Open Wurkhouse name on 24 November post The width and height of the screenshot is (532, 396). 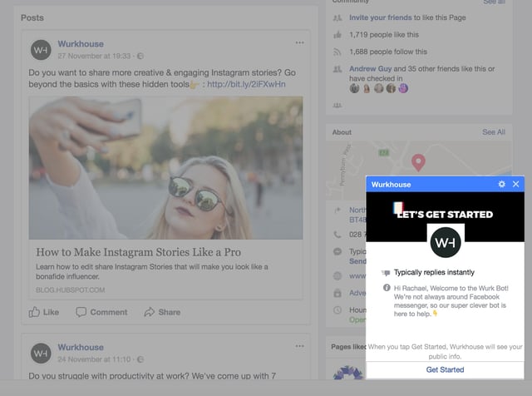pyautogui.click(x=81, y=347)
